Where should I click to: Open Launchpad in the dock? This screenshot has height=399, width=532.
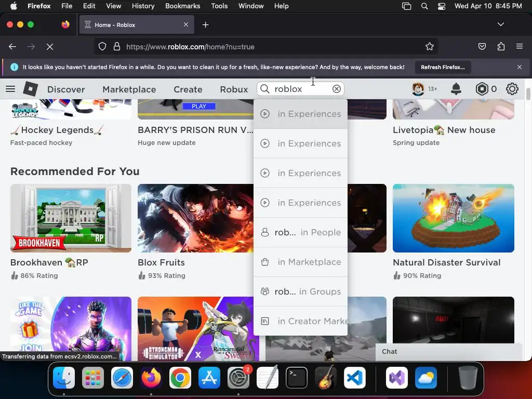tap(93, 378)
